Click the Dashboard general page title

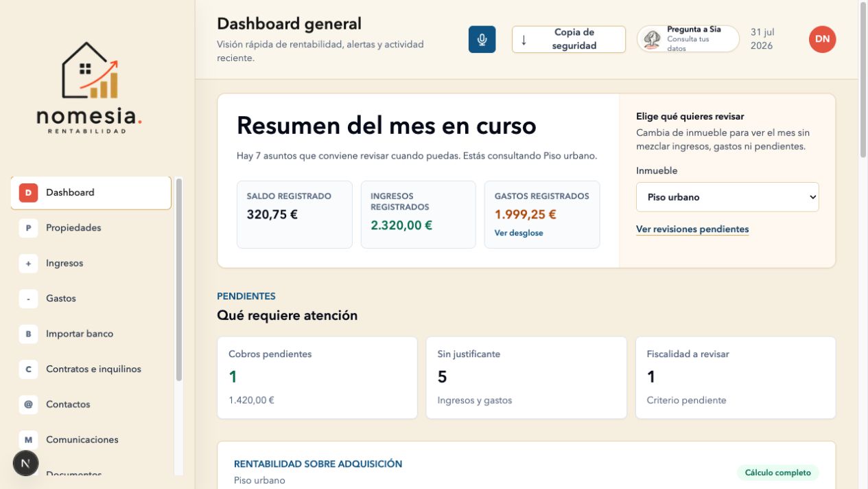coord(289,24)
